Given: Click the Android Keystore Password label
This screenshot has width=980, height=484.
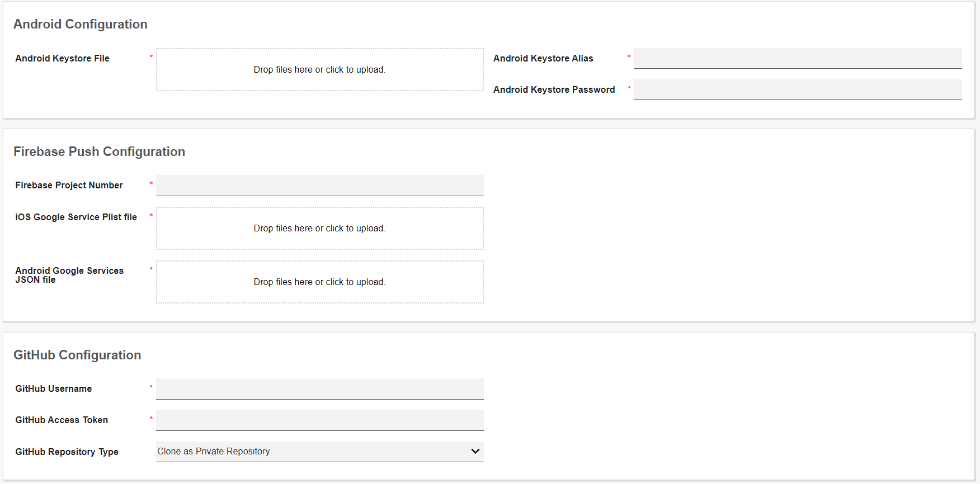Looking at the screenshot, I should click(x=554, y=89).
